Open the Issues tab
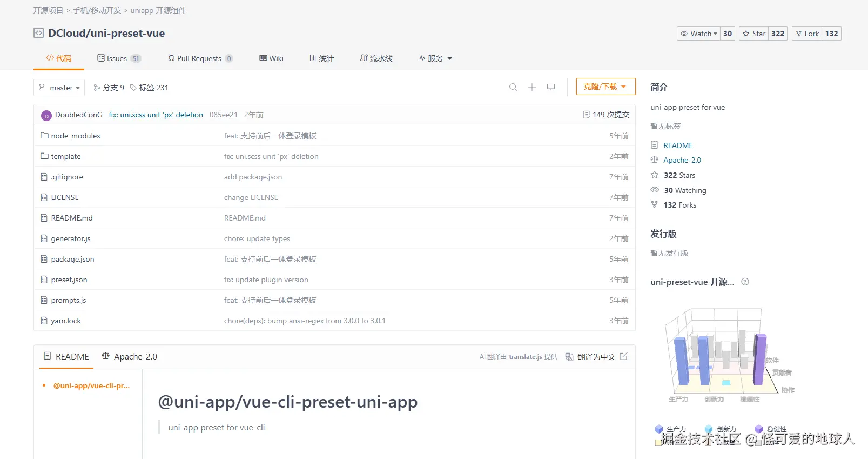The height and width of the screenshot is (459, 868). (x=119, y=58)
